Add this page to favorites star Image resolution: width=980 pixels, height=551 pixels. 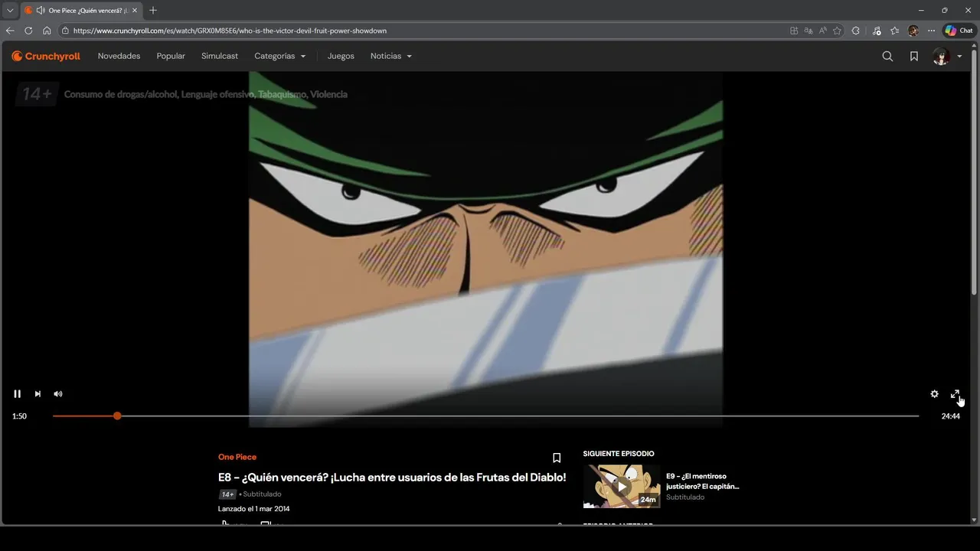pos(838,31)
